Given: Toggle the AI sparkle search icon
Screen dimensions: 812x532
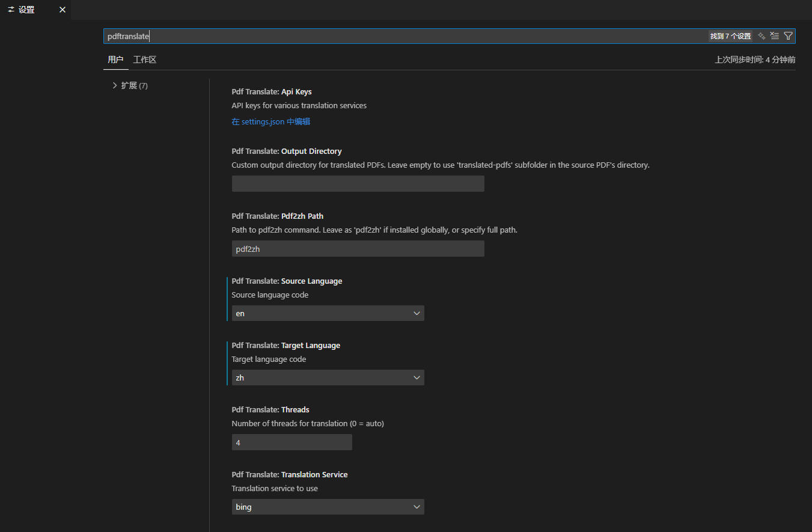Looking at the screenshot, I should [x=762, y=36].
